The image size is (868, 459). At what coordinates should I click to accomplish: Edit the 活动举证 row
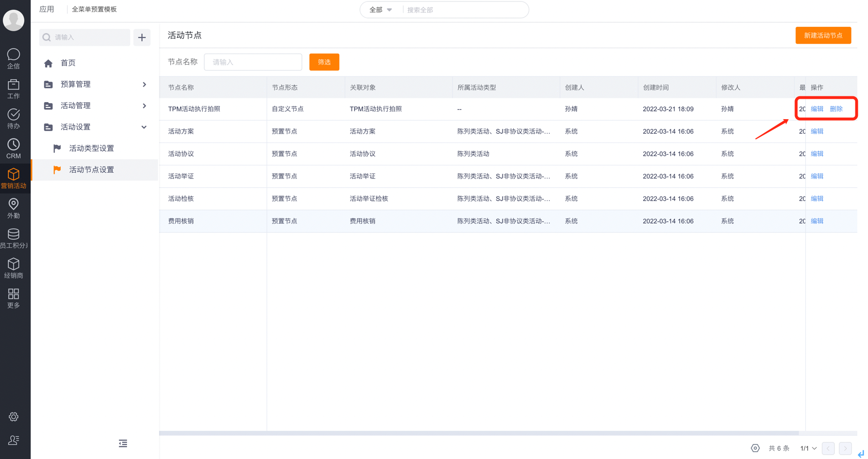click(x=817, y=176)
